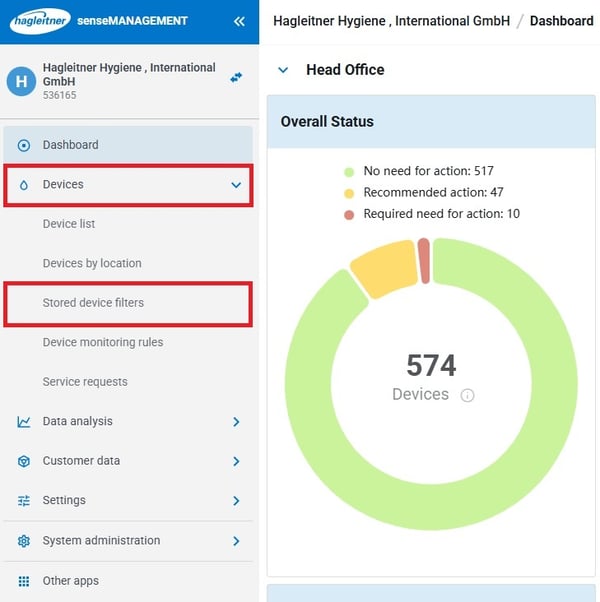This screenshot has height=602, width=600.
Task: Click the Dashboard target icon
Action: pos(24,145)
